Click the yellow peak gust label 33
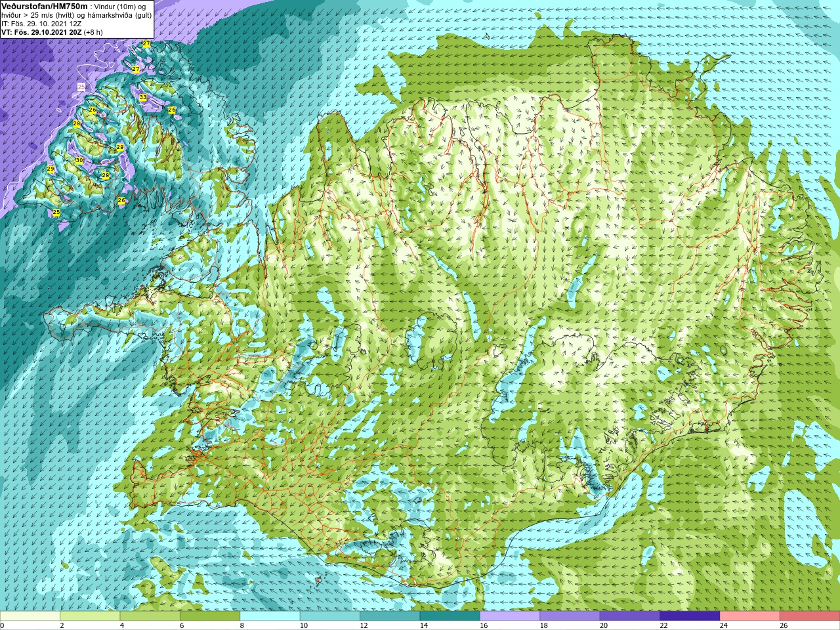This screenshot has width=840, height=630. pos(143,98)
